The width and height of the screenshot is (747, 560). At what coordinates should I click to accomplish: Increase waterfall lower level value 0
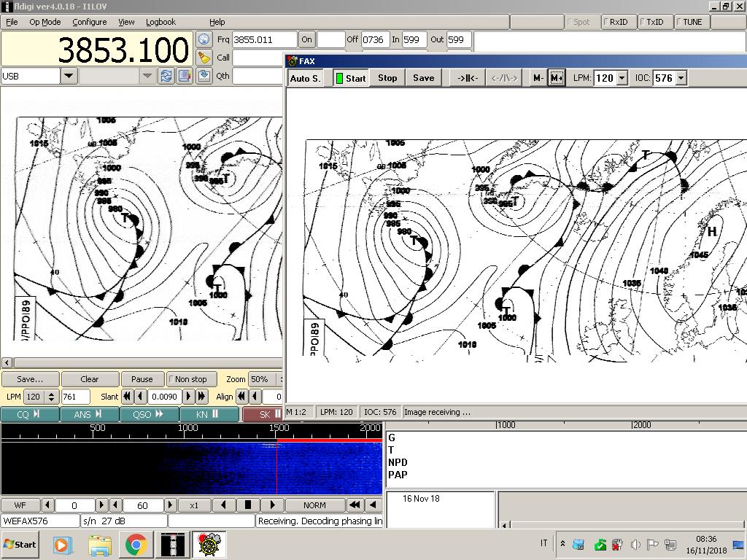tap(101, 505)
